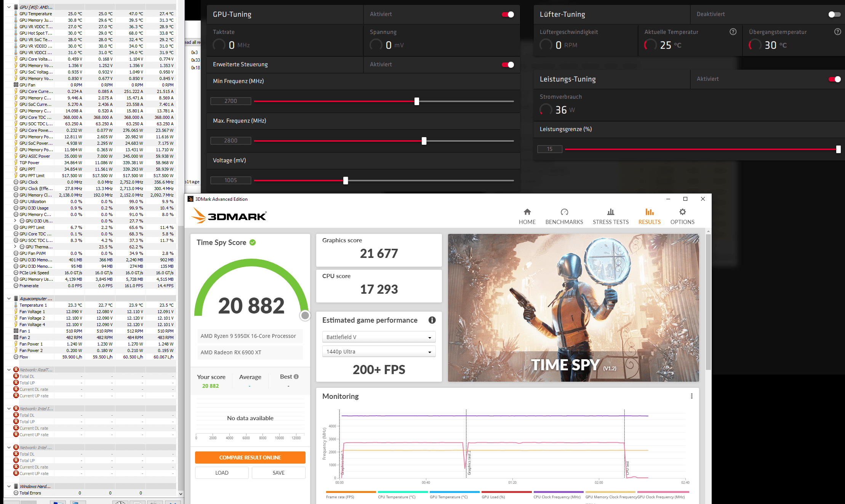Click the GPU Fan sensor icon

click(16, 85)
